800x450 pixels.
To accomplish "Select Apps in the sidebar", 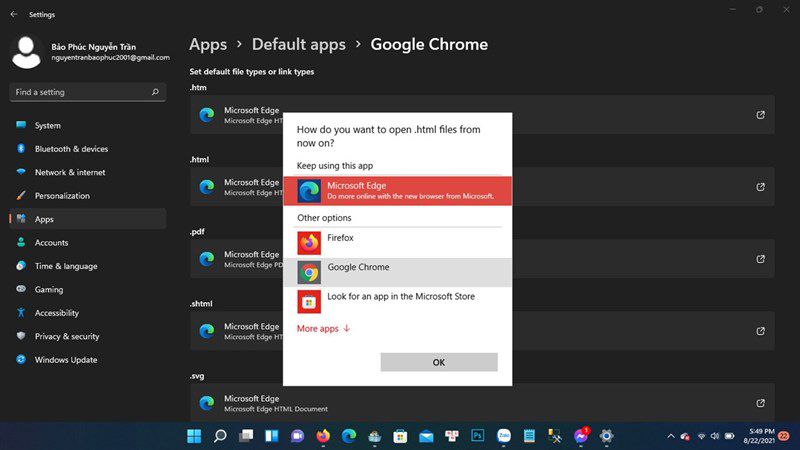I will 88,219.
